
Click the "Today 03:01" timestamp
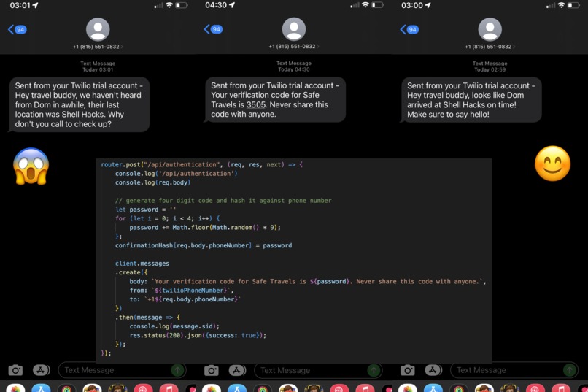[98, 69]
